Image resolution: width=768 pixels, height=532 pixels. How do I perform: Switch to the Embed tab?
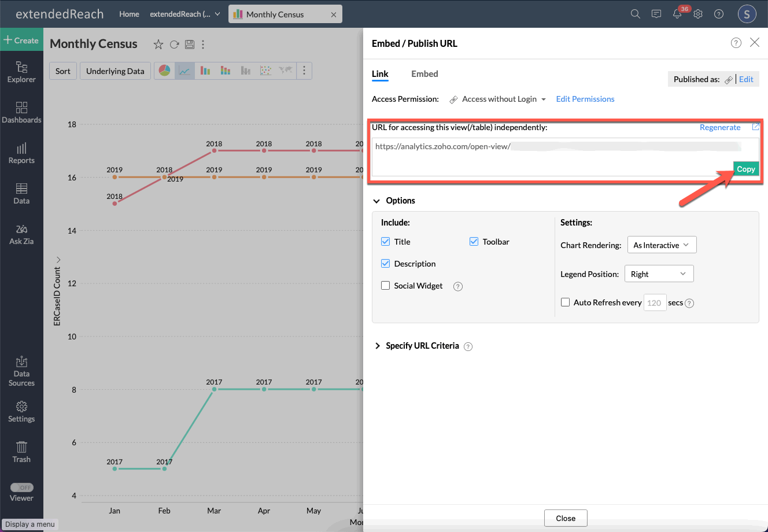point(424,74)
